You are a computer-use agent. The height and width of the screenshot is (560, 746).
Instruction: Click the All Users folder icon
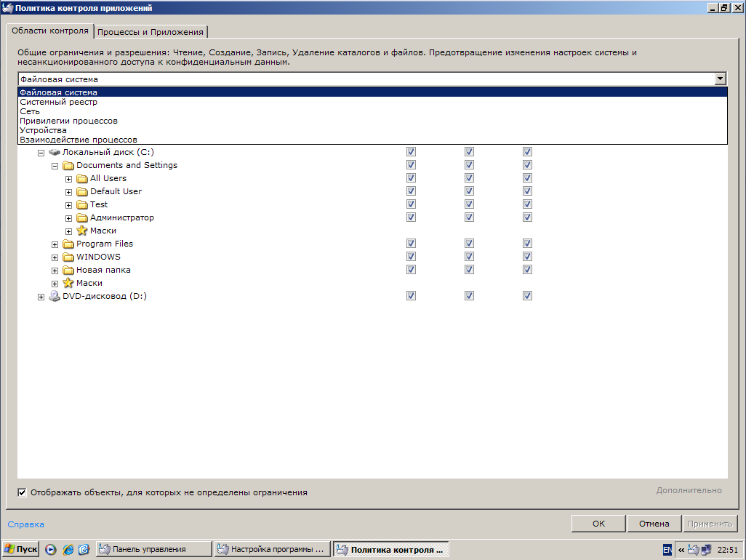click(x=82, y=178)
